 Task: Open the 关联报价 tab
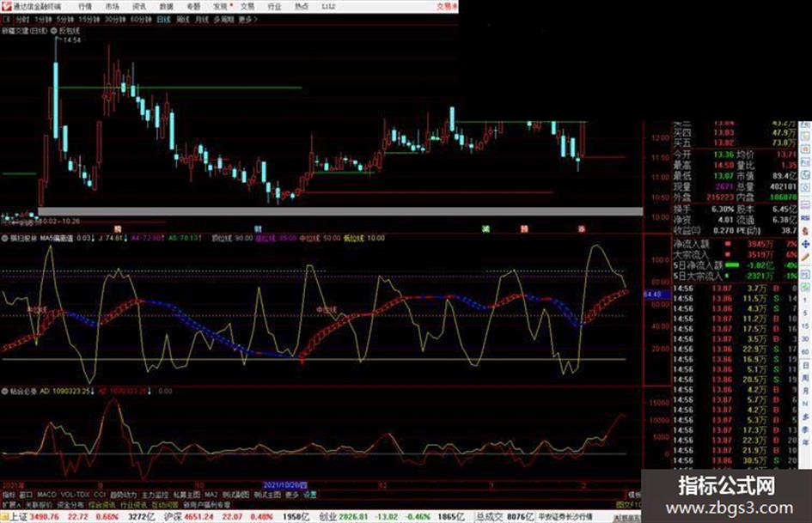pyautogui.click(x=39, y=504)
